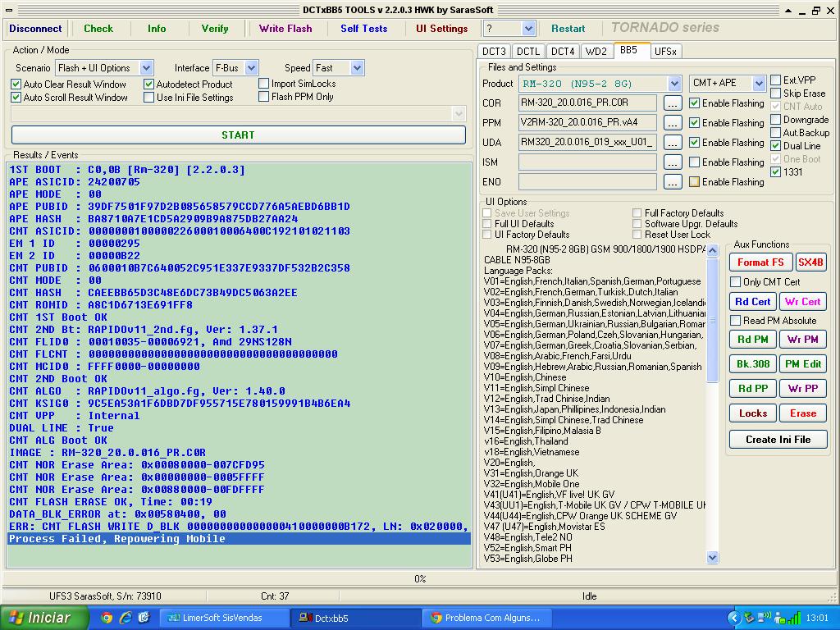Enable Flash PPM Only checkbox
This screenshot has width=840, height=630.
[263, 97]
